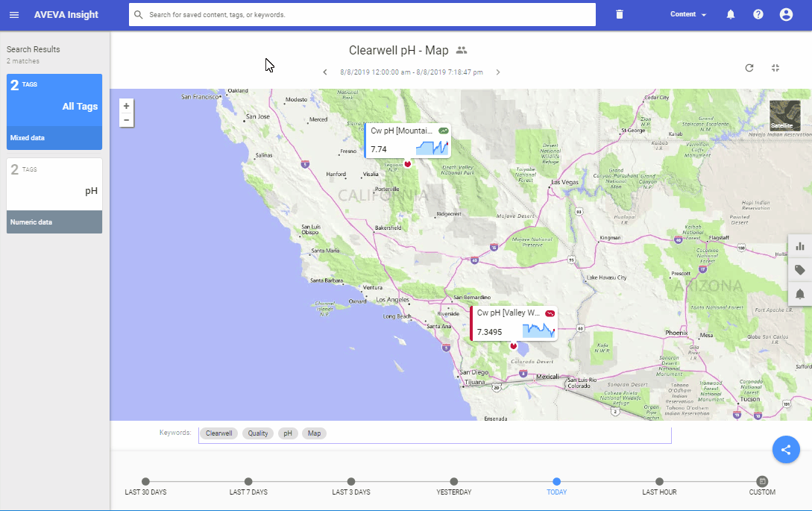Open the help question mark icon
Image resolution: width=812 pixels, height=511 pixels.
[x=758, y=15]
